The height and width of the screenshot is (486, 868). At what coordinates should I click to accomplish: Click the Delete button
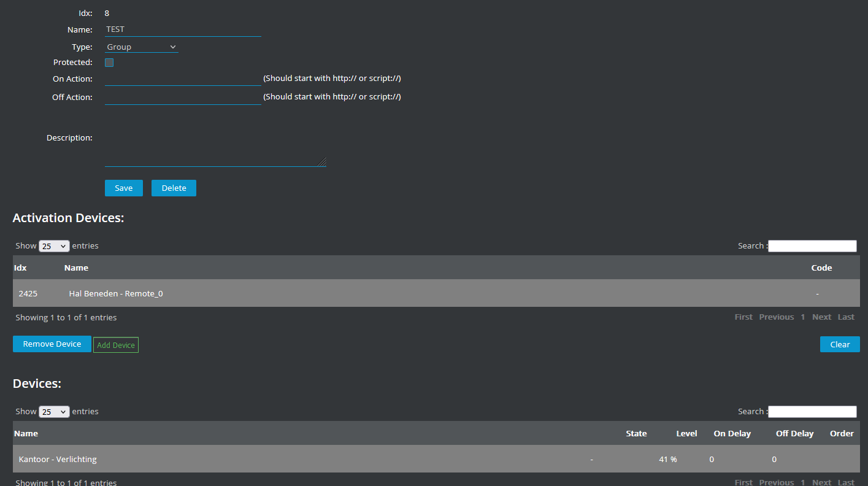coord(174,188)
